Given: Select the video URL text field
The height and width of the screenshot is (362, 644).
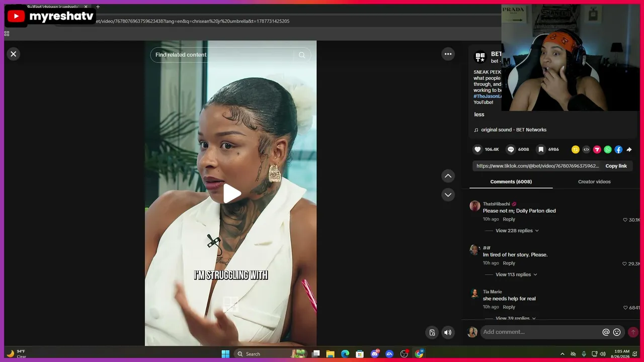Looking at the screenshot, I should coord(537,166).
